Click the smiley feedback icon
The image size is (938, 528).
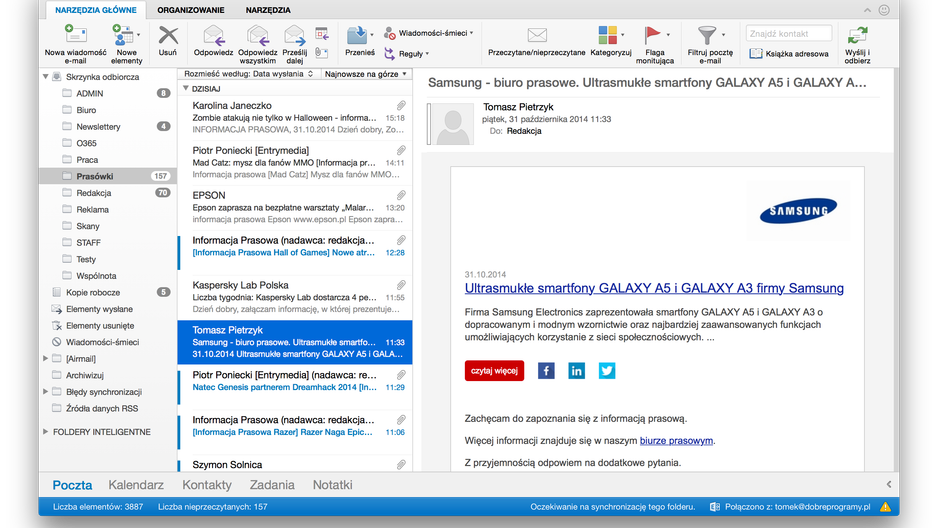point(884,10)
